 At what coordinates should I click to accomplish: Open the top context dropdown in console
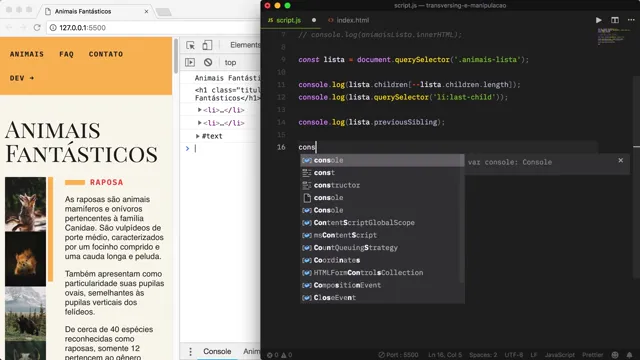pos(230,62)
